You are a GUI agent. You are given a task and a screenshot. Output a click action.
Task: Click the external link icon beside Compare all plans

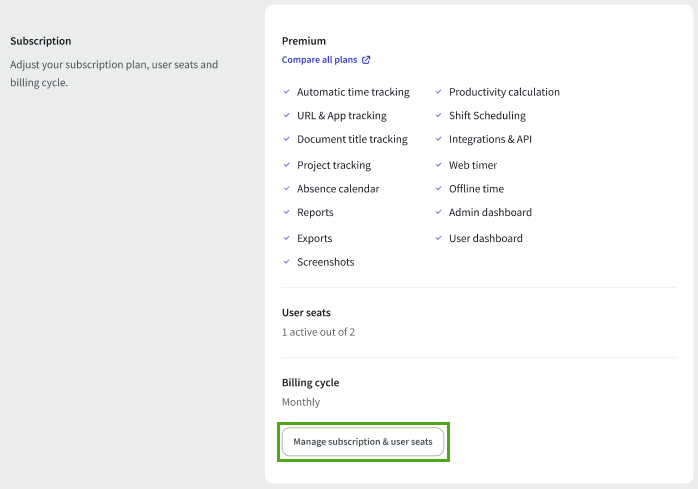coord(366,60)
